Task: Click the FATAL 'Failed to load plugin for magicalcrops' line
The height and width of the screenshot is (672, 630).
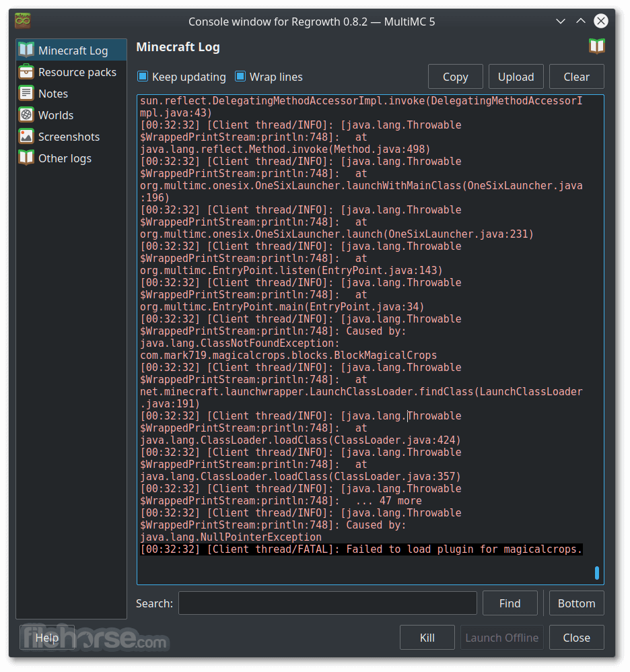Action: point(361,549)
